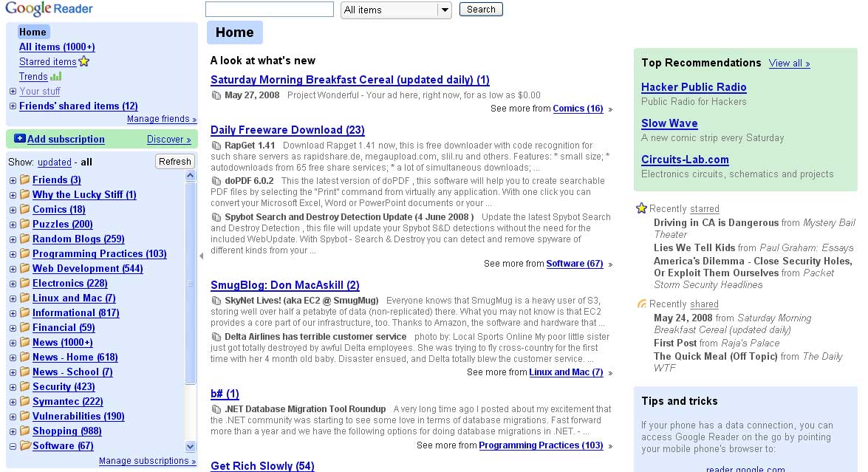Click the Friends folder icon
Screen dimensions: 868x472
(25, 179)
